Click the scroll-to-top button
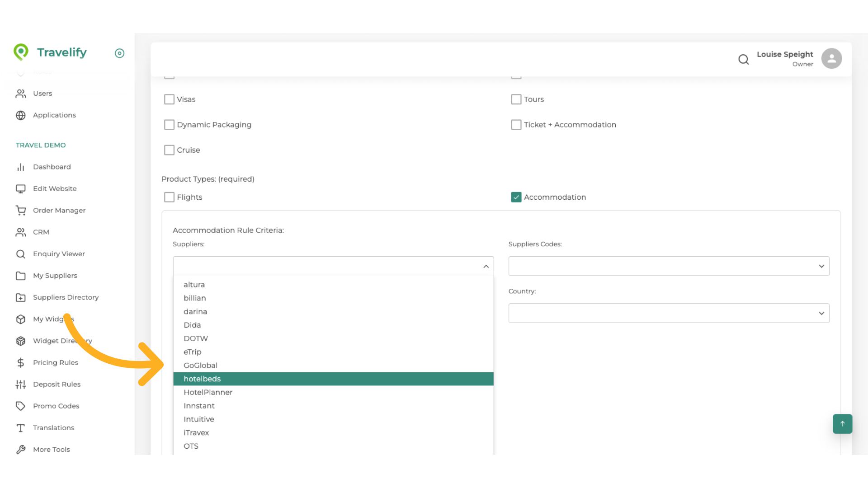Viewport: 868px width, 488px height. [x=842, y=424]
